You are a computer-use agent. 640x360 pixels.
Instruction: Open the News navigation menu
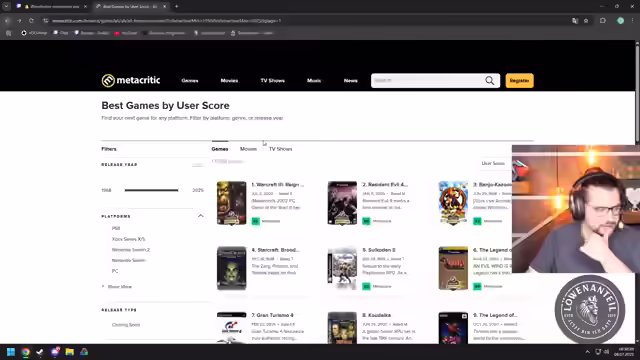(351, 81)
